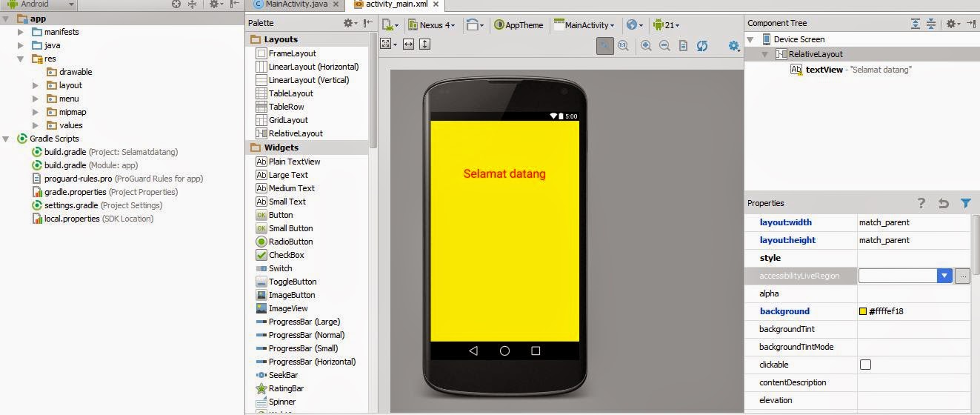Collapse Gradle Scripts node

pyautogui.click(x=7, y=139)
